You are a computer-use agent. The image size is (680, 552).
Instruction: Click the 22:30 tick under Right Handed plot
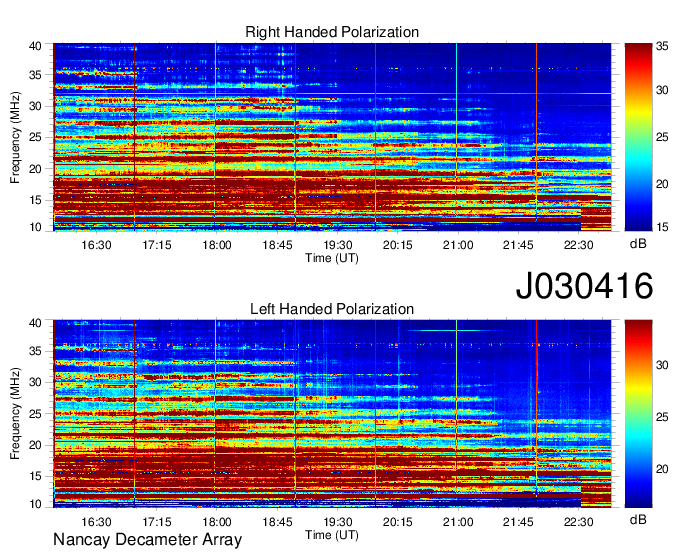tap(579, 245)
